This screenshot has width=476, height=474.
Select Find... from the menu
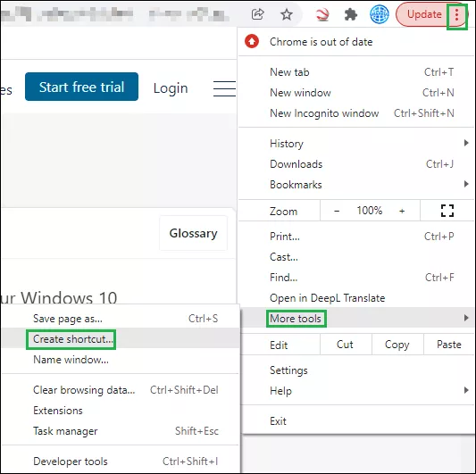(x=356, y=278)
